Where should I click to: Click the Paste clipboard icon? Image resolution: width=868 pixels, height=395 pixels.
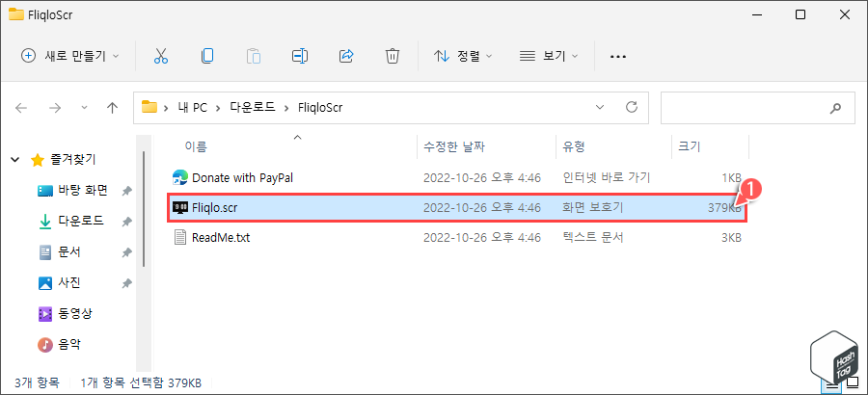[253, 56]
